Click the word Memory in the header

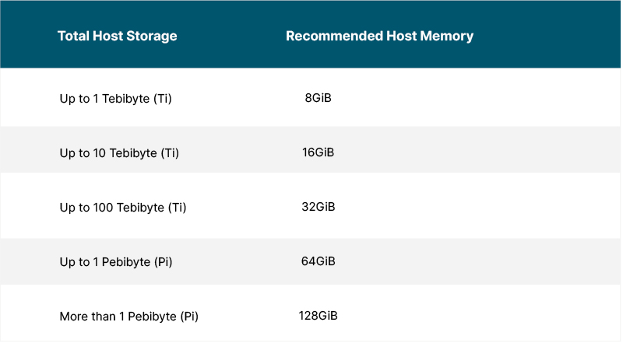[446, 36]
